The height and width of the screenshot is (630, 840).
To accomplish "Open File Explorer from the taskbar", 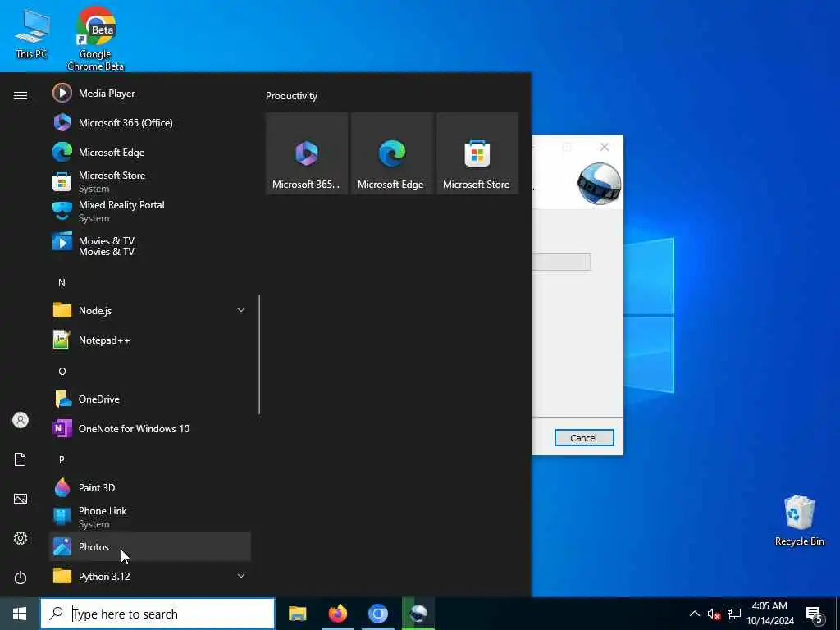I will [x=297, y=614].
